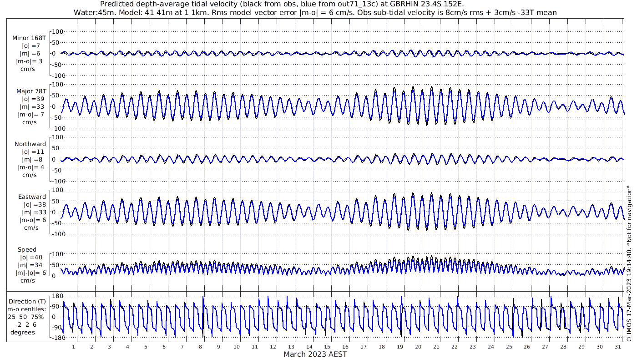Click the IMOS copyright timestamp text
The height and width of the screenshot is (364, 637).
point(629,263)
